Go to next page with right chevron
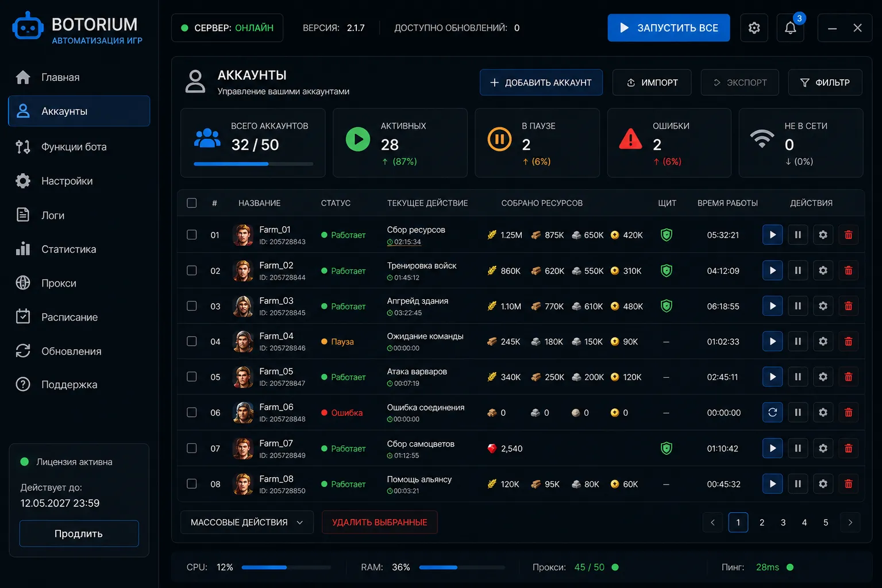Image resolution: width=882 pixels, height=588 pixels. 850,523
